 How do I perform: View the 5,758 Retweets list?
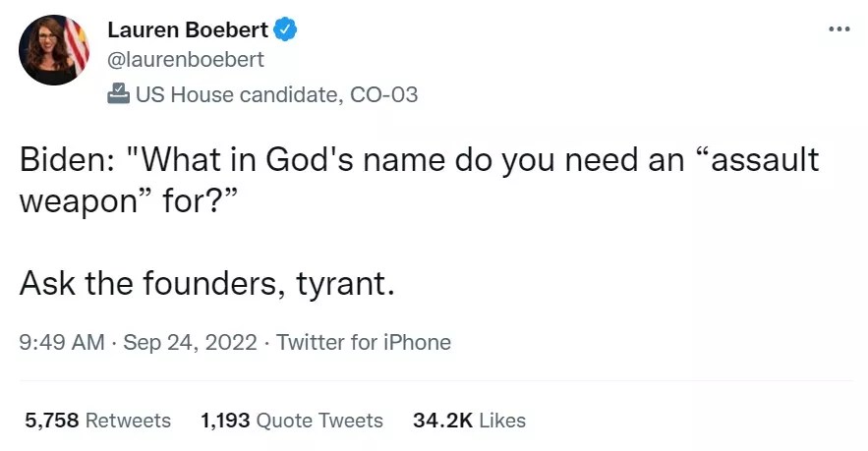[x=97, y=421]
